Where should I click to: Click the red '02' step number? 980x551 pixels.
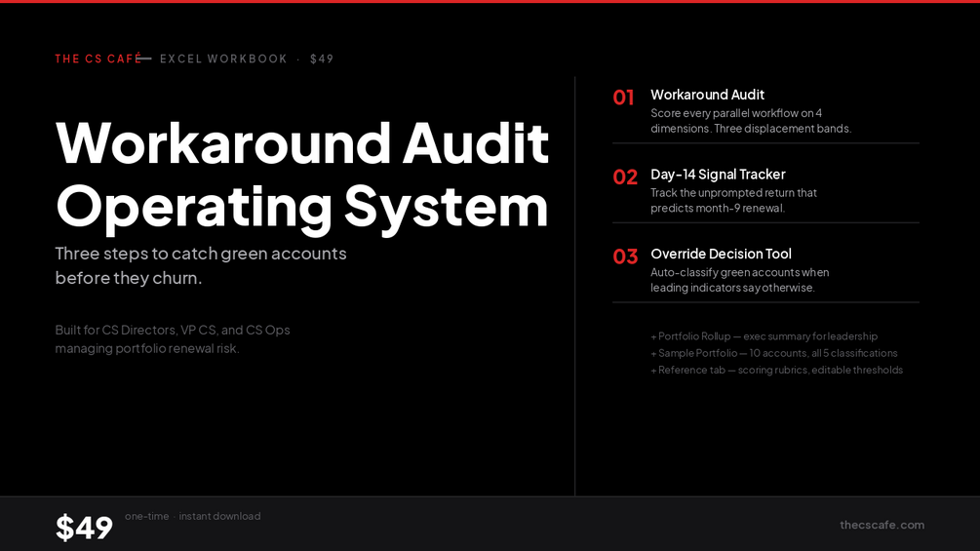[625, 177]
